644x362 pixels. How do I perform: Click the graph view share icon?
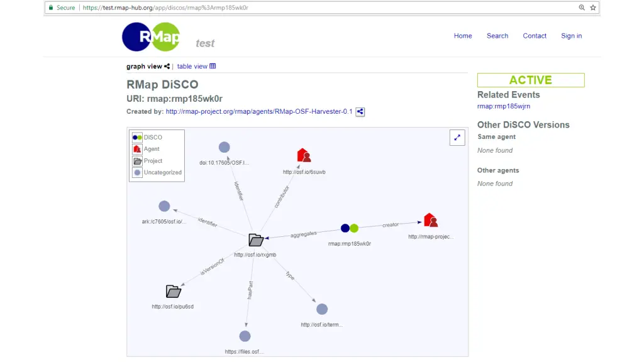pyautogui.click(x=167, y=66)
